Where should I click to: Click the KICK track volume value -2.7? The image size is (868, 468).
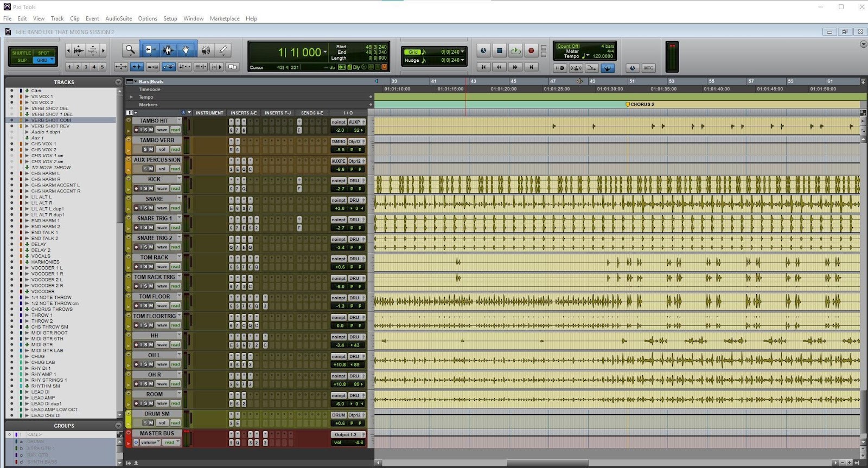tap(340, 189)
